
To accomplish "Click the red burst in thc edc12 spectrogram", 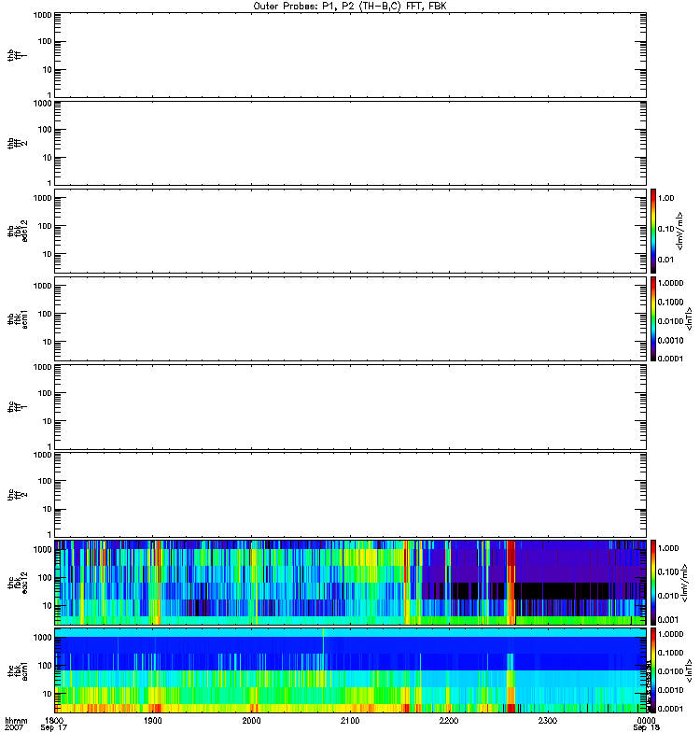I will click(511, 582).
